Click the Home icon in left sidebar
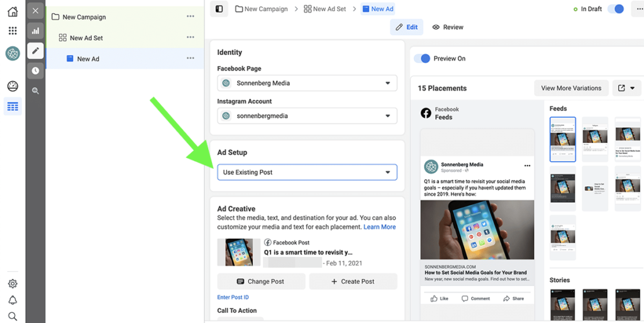 [x=13, y=12]
